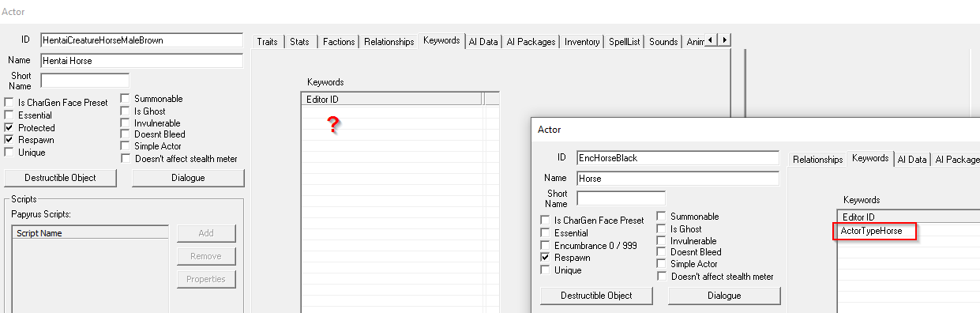Select Keywords tab in EncHorseBlack window
Screen dimensions: 980x313
click(x=870, y=158)
